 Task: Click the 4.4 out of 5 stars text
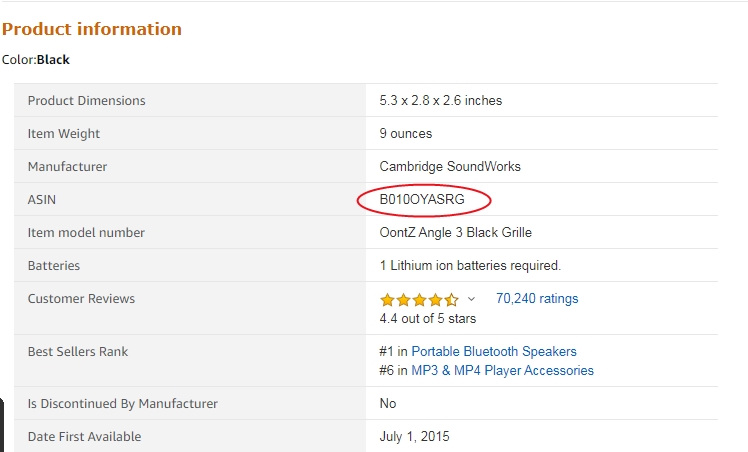pyautogui.click(x=427, y=318)
